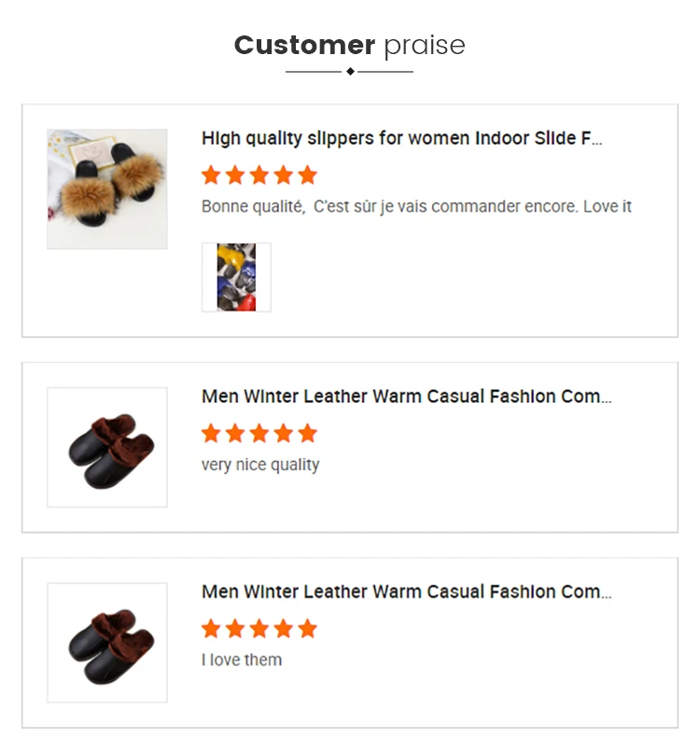The height and width of the screenshot is (750, 700).
Task: Click the "very nice quality" review text
Action: [260, 465]
